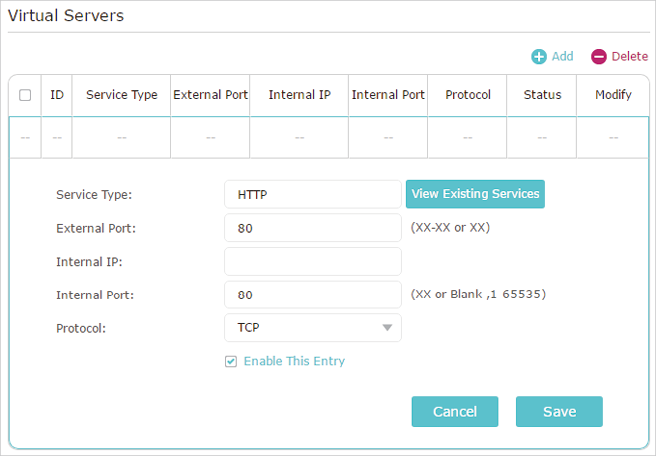Click the Service Type column header

122,95
